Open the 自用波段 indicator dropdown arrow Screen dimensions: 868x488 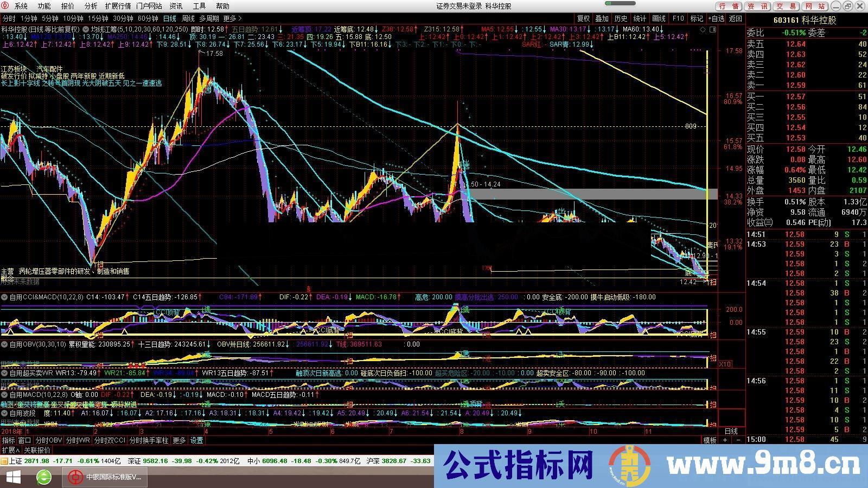(x=4, y=413)
